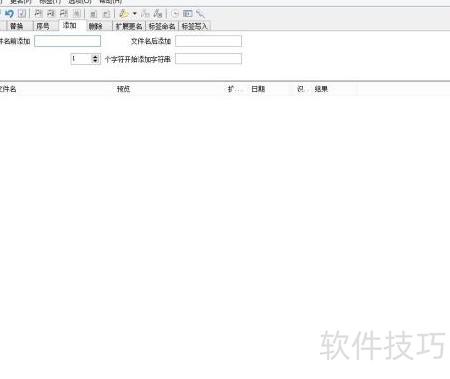
Task: Click the blue undo arrow icon
Action: tap(9, 14)
